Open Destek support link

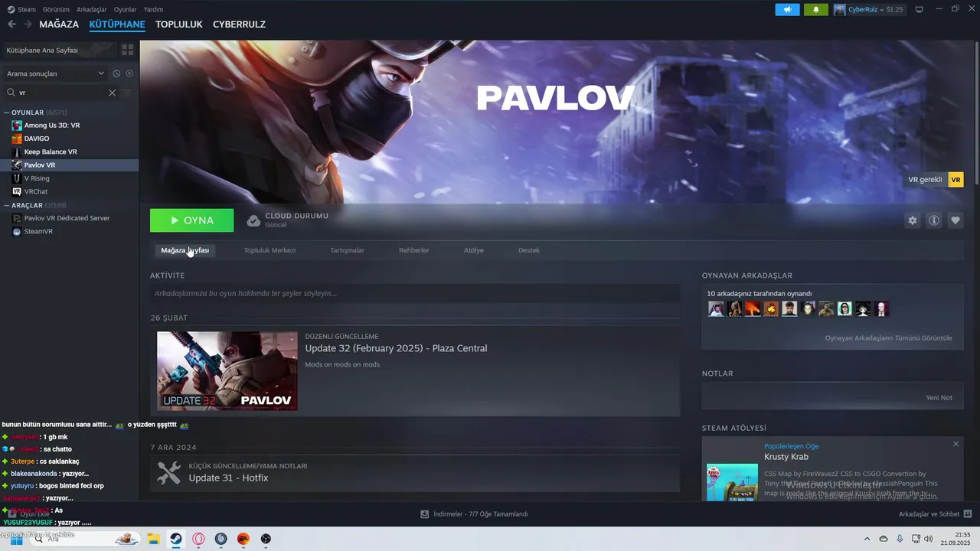click(x=529, y=250)
